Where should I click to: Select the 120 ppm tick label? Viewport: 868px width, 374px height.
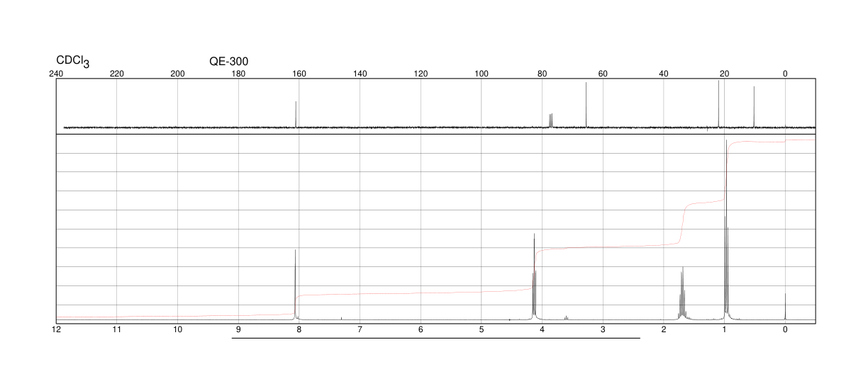[421, 74]
